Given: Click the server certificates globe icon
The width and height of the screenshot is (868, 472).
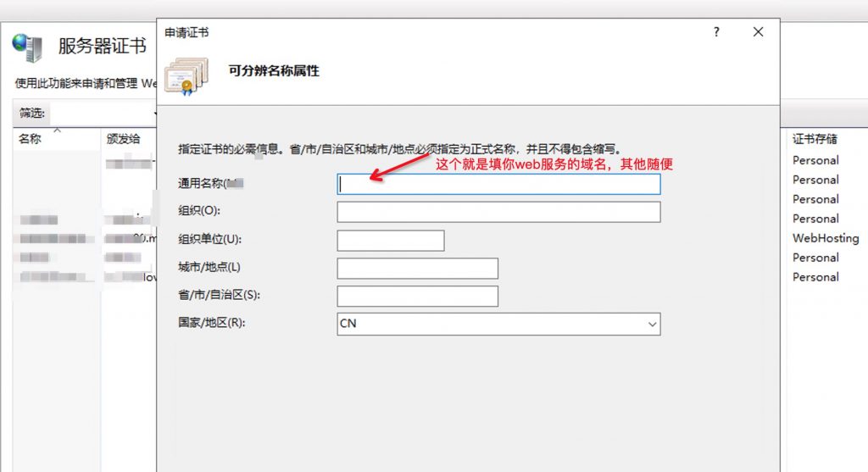Looking at the screenshot, I should tap(27, 47).
